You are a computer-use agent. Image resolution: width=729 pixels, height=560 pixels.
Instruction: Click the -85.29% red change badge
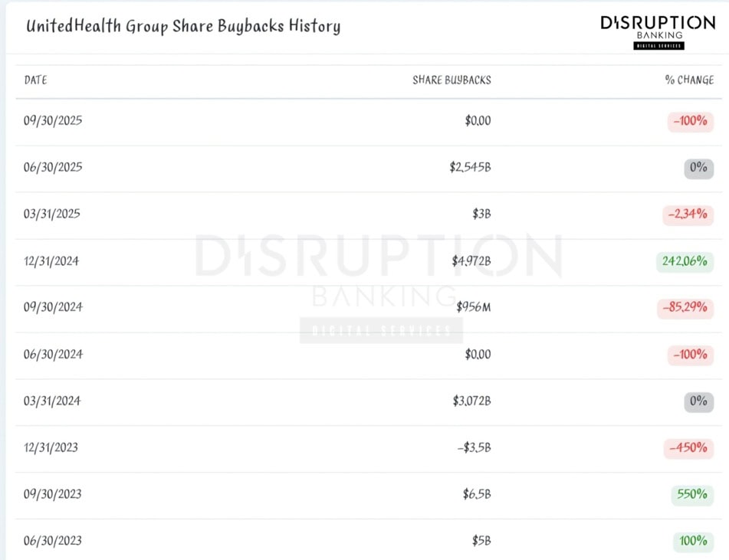point(685,307)
